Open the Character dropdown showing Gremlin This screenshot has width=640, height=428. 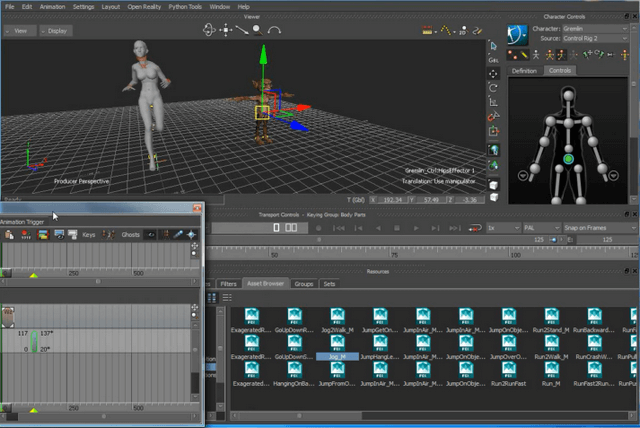pyautogui.click(x=597, y=29)
